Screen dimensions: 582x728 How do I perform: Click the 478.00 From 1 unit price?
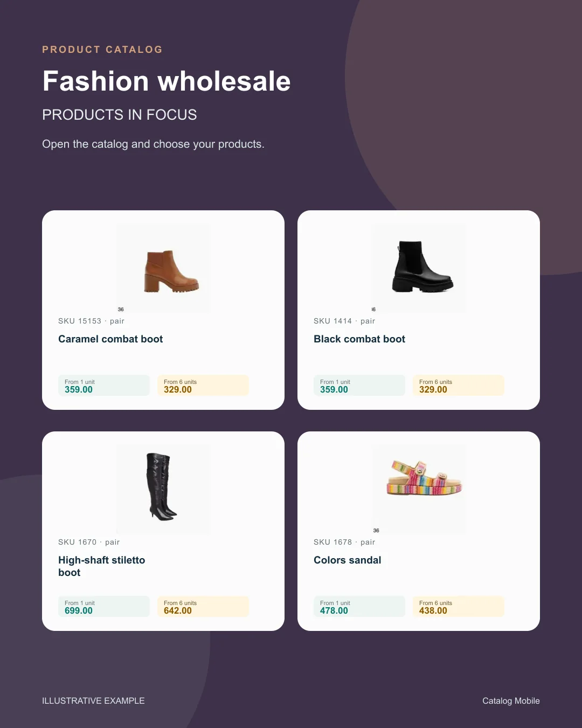pyautogui.click(x=359, y=607)
